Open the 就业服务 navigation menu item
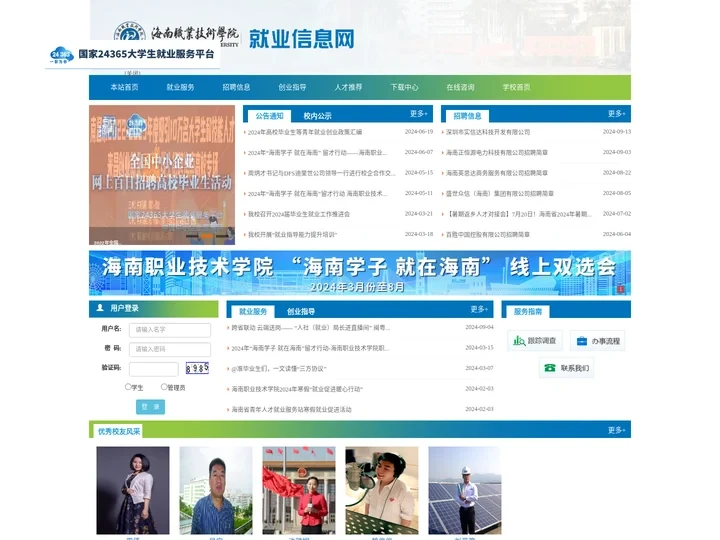The image size is (720, 540). tap(180, 87)
